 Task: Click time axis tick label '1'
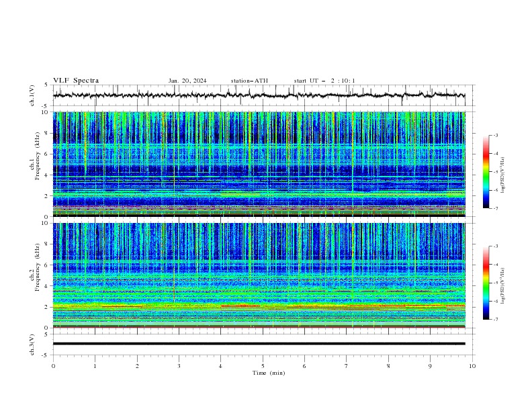click(95, 366)
